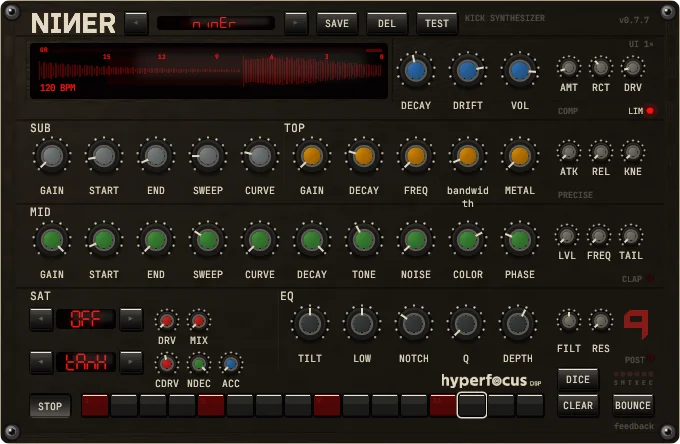Toggle the first red sequencer step

(95, 406)
